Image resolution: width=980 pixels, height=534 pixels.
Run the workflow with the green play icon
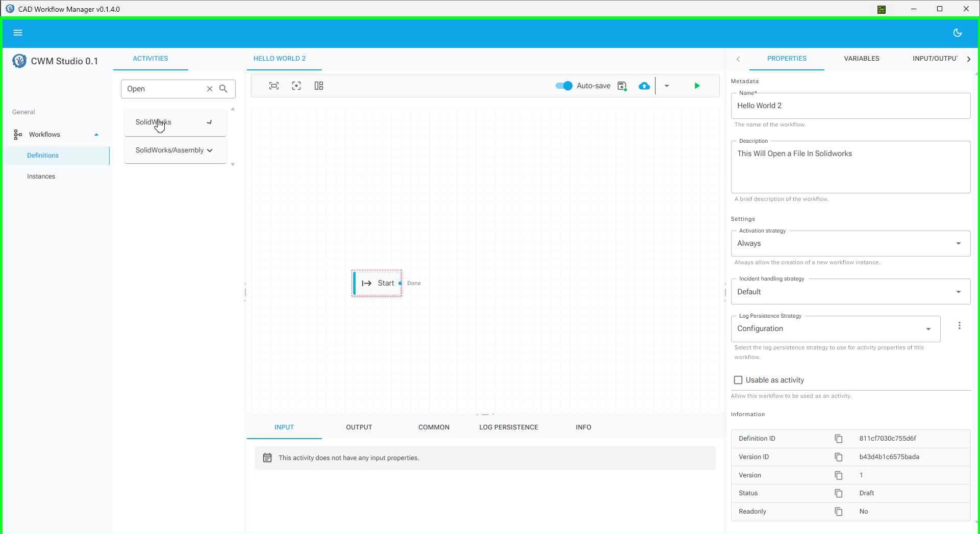[697, 86]
